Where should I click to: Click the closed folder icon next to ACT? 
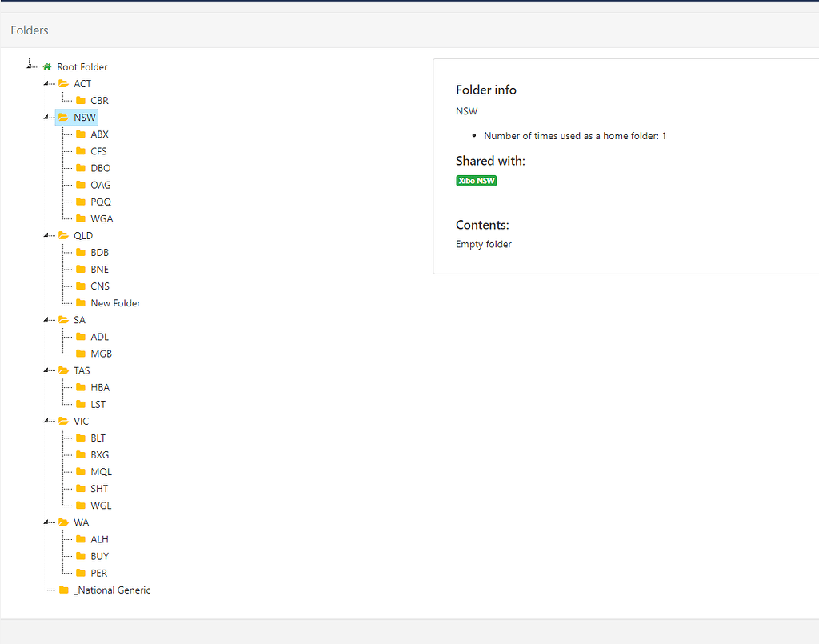click(x=64, y=83)
